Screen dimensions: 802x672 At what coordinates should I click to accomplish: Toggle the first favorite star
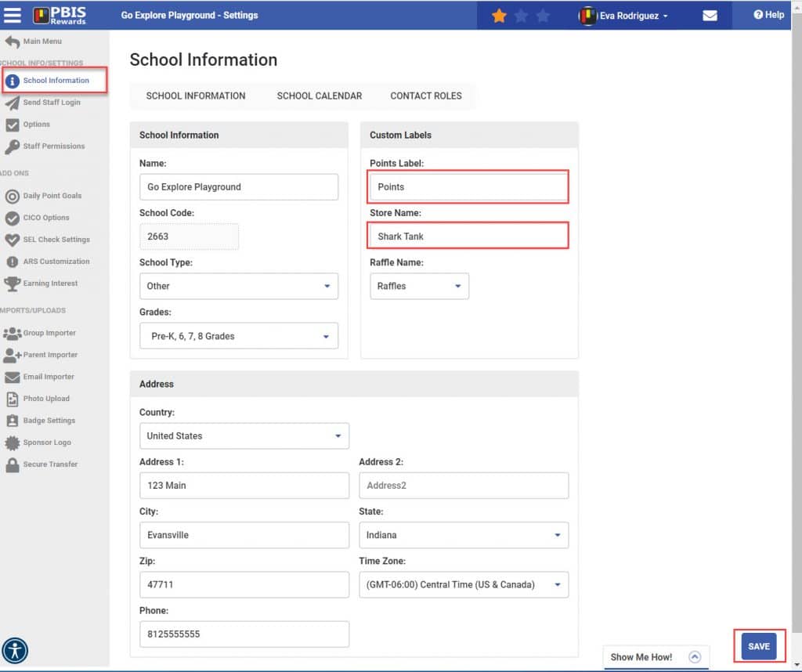[499, 14]
